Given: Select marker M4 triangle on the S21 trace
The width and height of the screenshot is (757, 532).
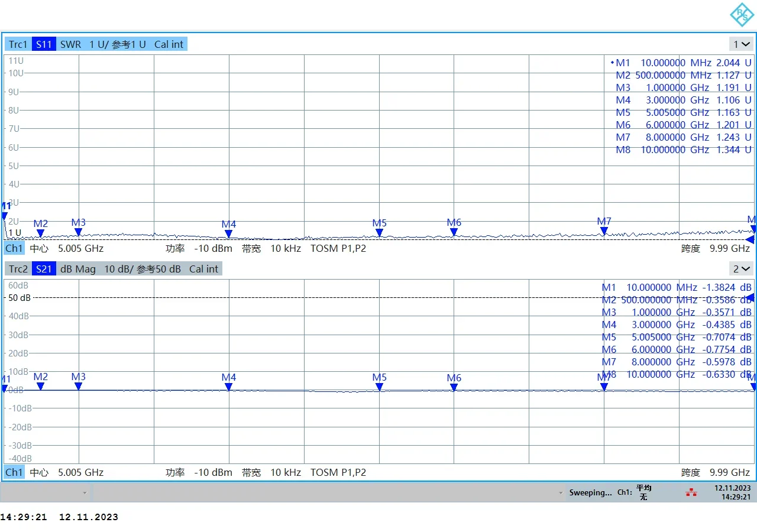Looking at the screenshot, I should tap(229, 387).
